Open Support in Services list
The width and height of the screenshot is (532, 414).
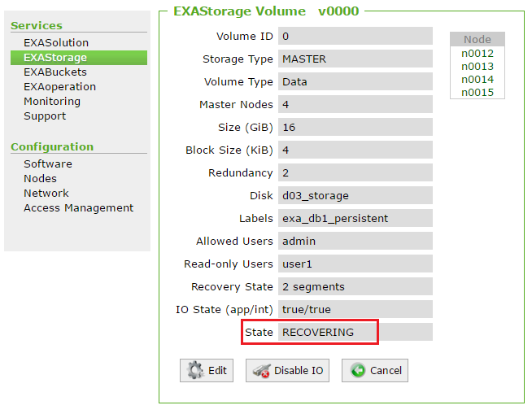pyautogui.click(x=45, y=116)
